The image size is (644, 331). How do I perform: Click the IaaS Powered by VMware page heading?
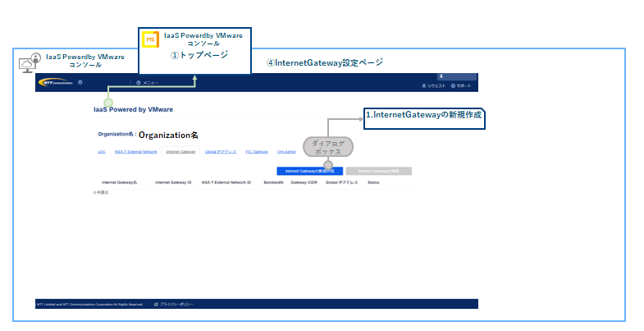coord(133,109)
